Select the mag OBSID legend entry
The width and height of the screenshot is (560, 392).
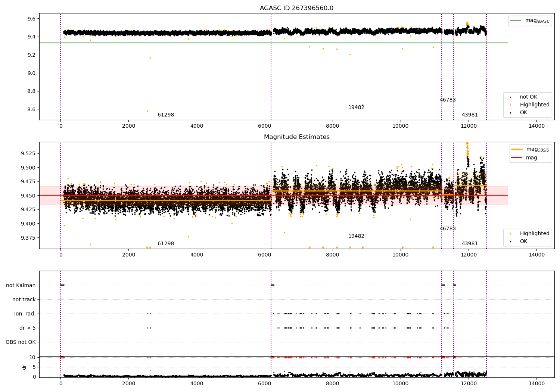pos(530,149)
